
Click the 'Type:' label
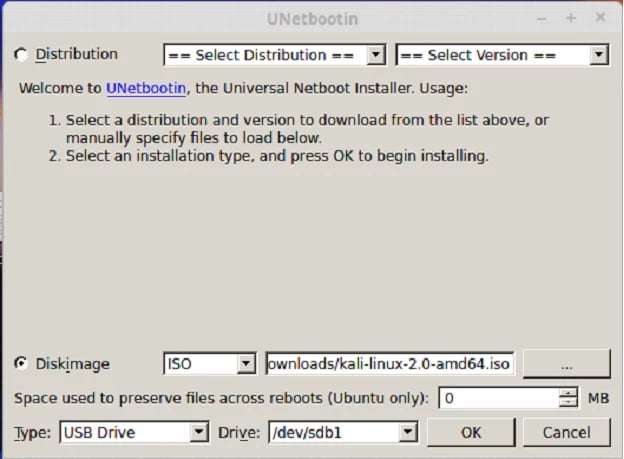click(x=33, y=433)
